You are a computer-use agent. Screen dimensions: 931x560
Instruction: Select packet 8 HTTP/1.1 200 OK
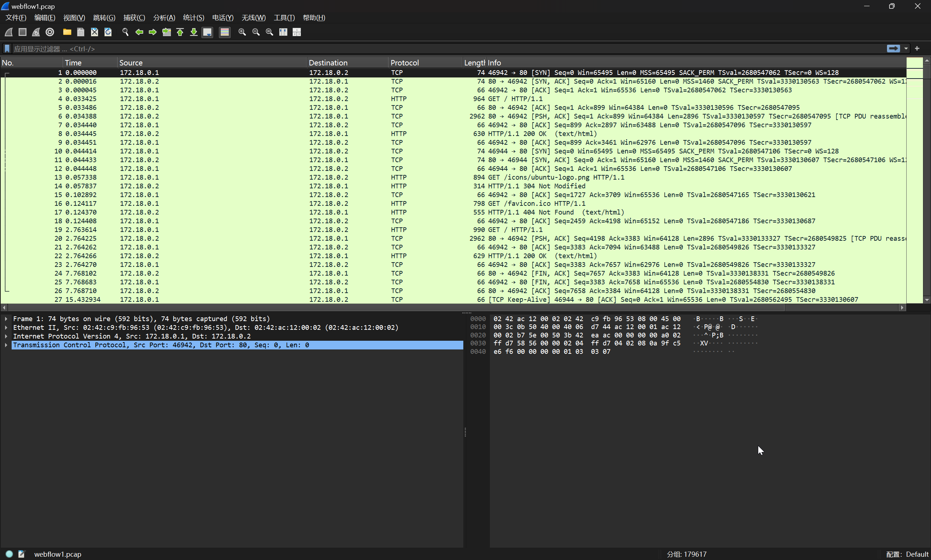pyautogui.click(x=453, y=134)
